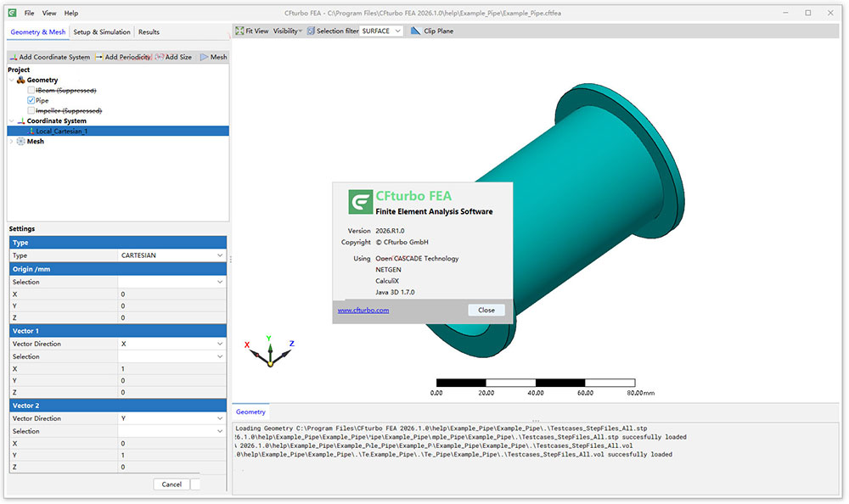Close the CFturbo FEA about dialog
Screen dimensions: 849x504
pos(486,310)
